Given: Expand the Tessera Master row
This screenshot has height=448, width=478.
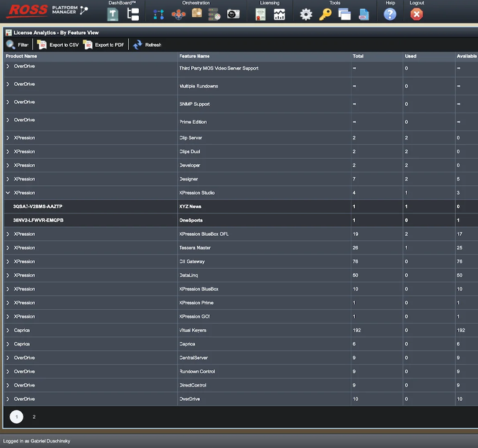Looking at the screenshot, I should click(8, 248).
